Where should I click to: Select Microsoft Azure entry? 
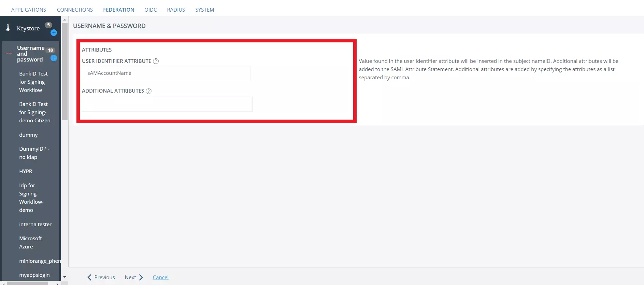point(30,242)
